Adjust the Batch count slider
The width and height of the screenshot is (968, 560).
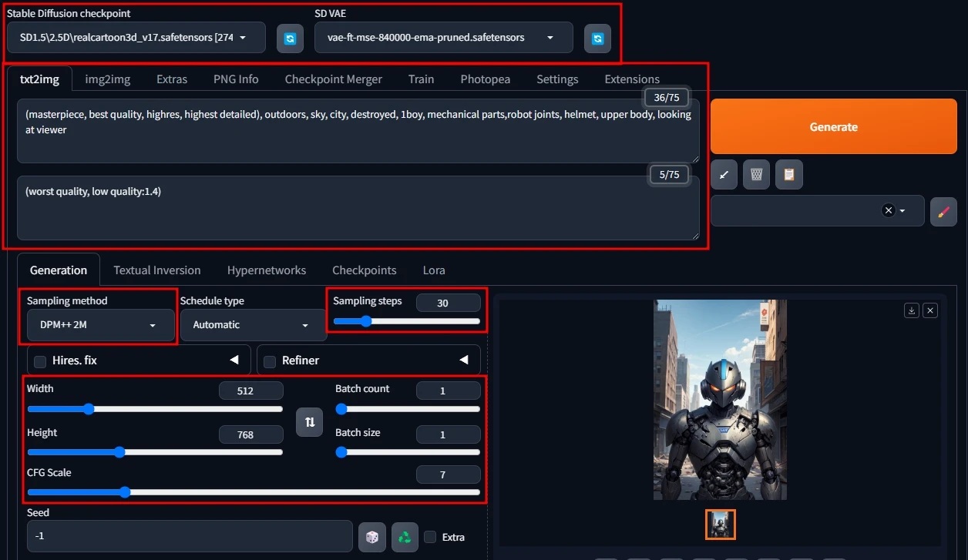click(x=408, y=409)
